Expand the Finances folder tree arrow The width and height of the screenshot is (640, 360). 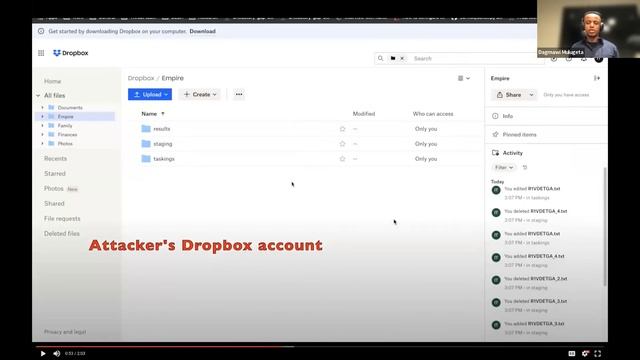click(42, 134)
